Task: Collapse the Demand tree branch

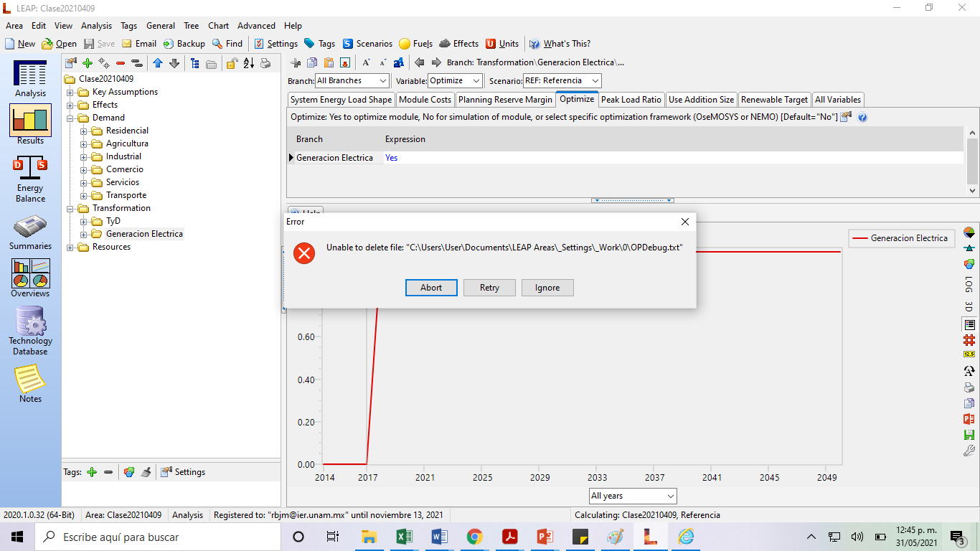Action: tap(70, 118)
